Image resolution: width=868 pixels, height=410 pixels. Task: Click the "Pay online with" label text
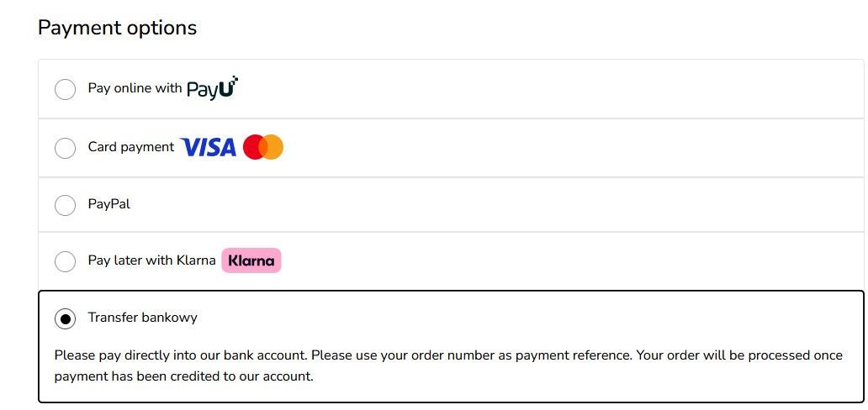[x=135, y=88]
